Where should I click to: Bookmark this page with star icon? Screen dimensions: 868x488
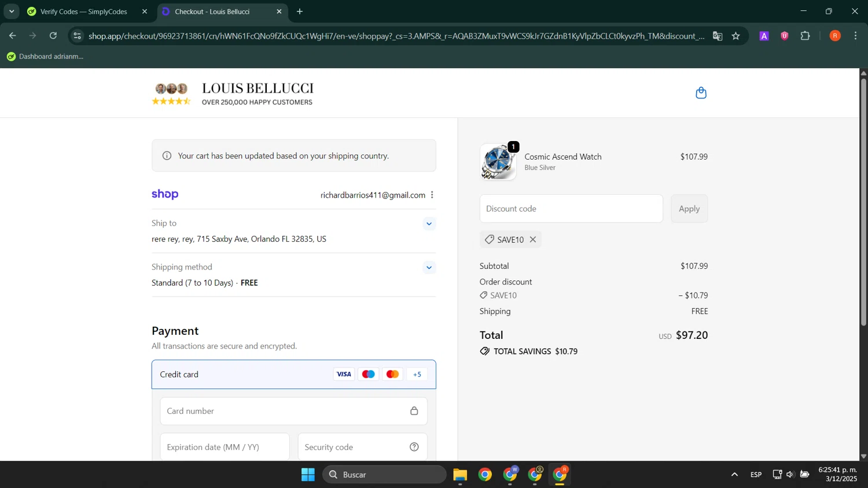point(735,36)
